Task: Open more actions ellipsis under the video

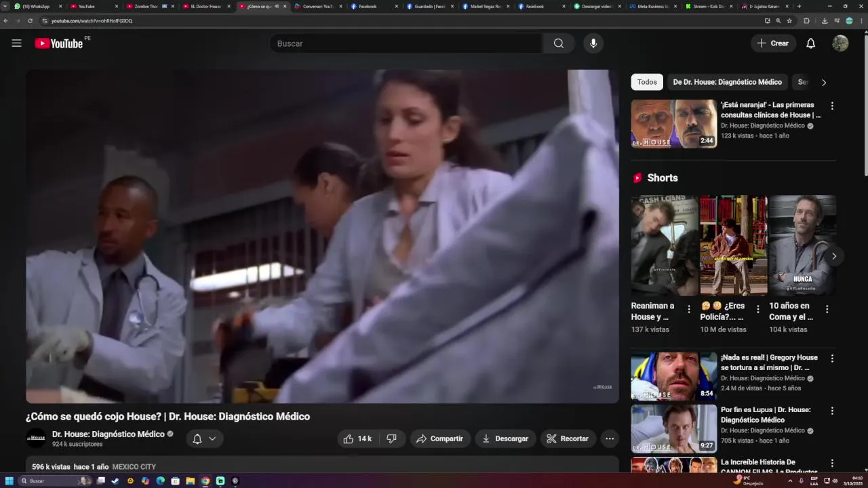Action: [x=610, y=439]
